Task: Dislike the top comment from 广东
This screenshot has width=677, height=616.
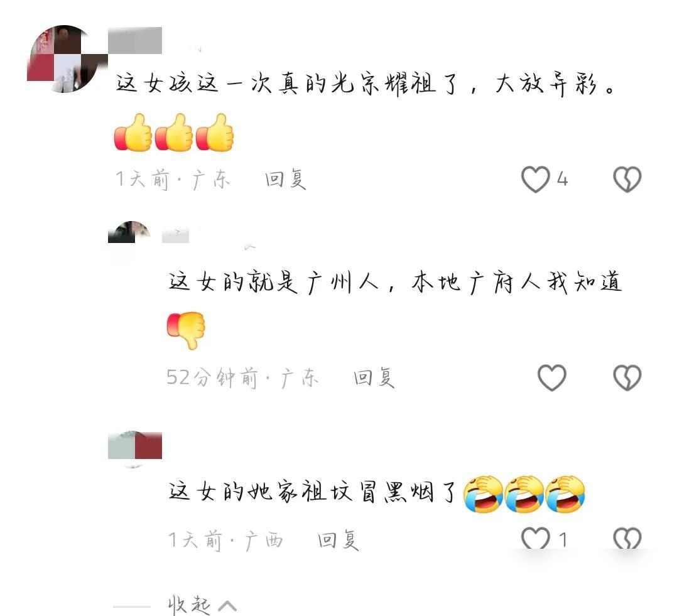Action: (627, 179)
